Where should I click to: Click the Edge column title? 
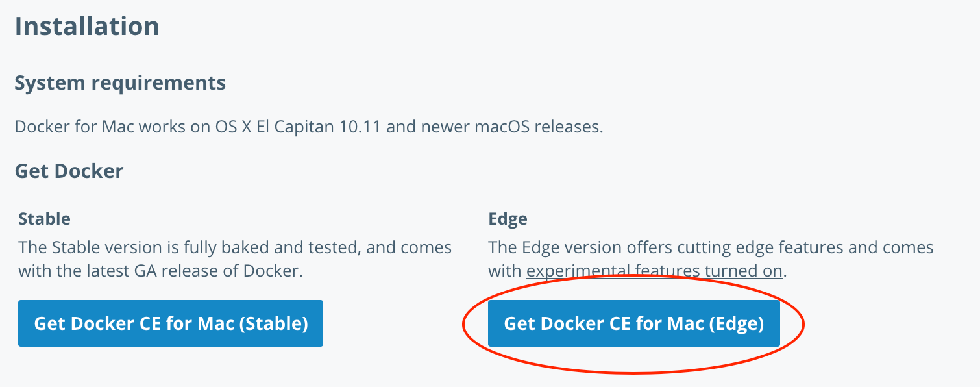[x=508, y=219]
